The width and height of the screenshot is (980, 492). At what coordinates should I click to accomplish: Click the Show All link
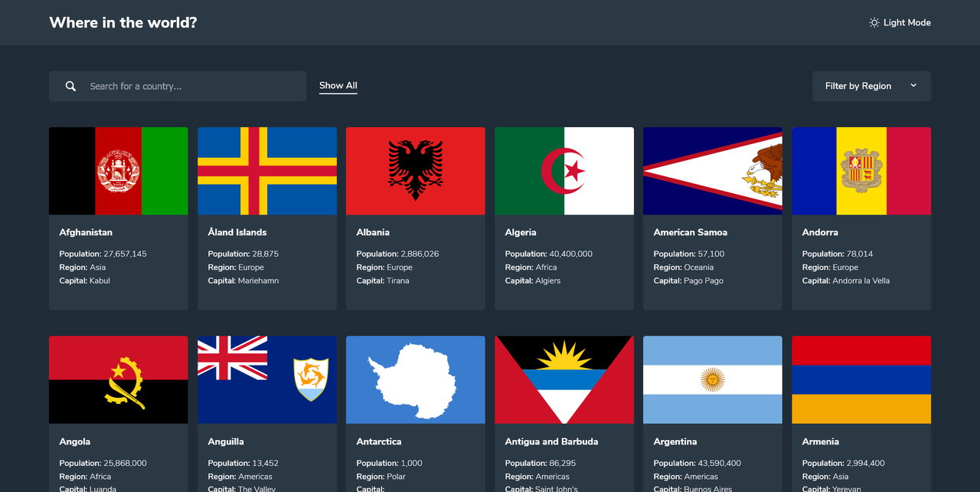click(x=338, y=86)
